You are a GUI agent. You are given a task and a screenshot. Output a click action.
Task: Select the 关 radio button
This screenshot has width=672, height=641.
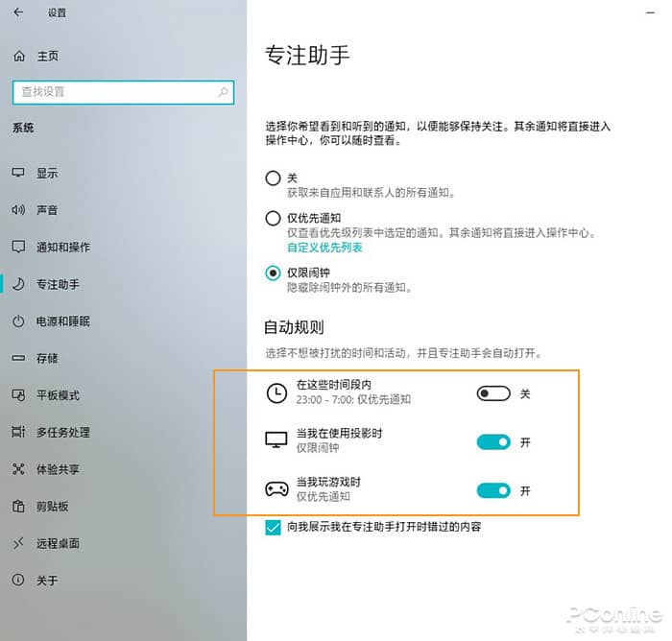coord(273,178)
